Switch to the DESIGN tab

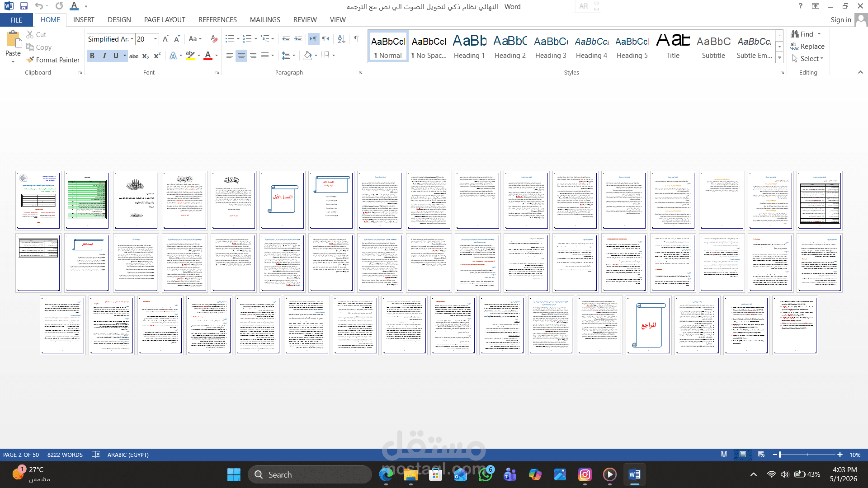[x=119, y=20]
